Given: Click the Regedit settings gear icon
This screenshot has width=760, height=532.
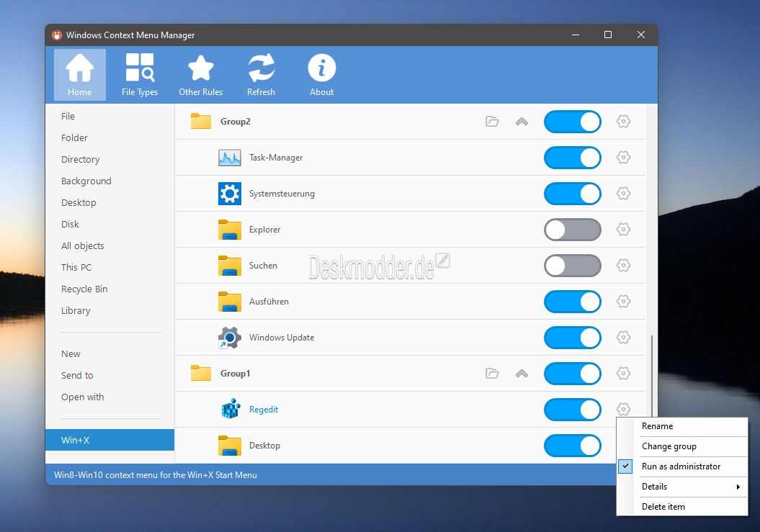Looking at the screenshot, I should [623, 409].
